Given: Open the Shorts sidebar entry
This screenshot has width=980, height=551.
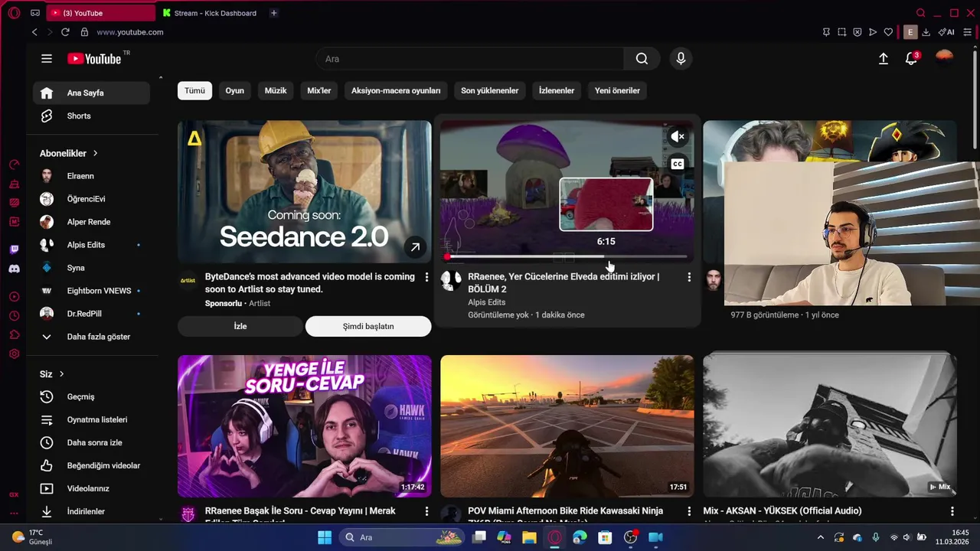Looking at the screenshot, I should tap(91, 116).
